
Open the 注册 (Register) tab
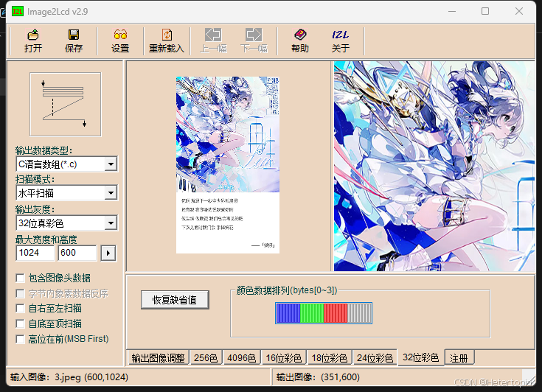tap(459, 358)
